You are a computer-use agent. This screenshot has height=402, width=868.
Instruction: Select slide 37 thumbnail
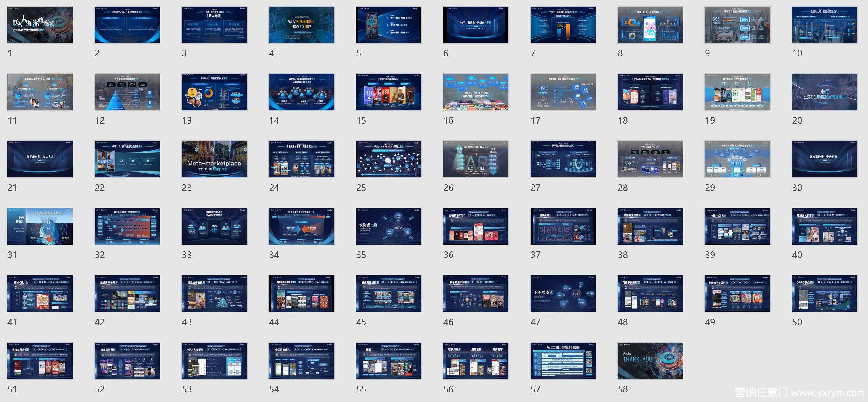click(x=563, y=226)
